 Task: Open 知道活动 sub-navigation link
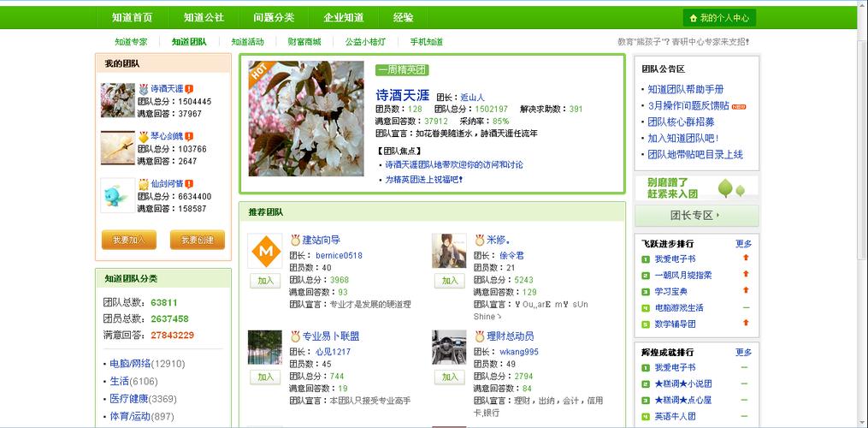[x=247, y=42]
